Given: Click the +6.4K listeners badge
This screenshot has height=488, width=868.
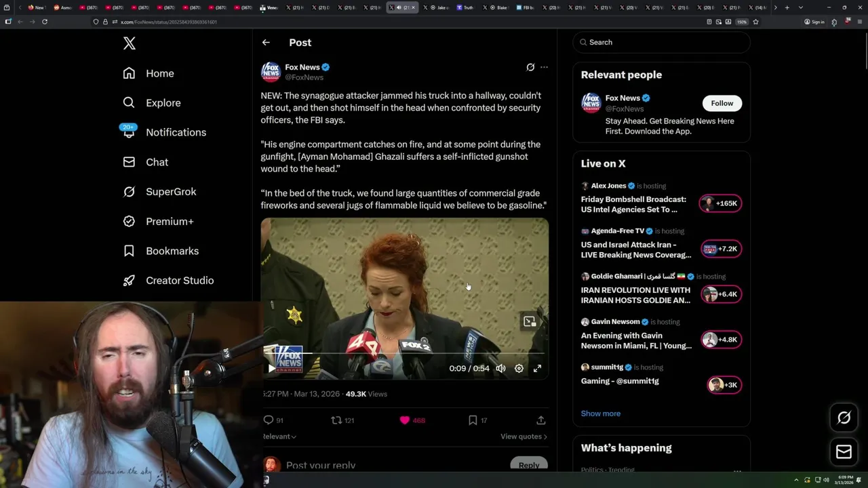Looking at the screenshot, I should coord(721,294).
